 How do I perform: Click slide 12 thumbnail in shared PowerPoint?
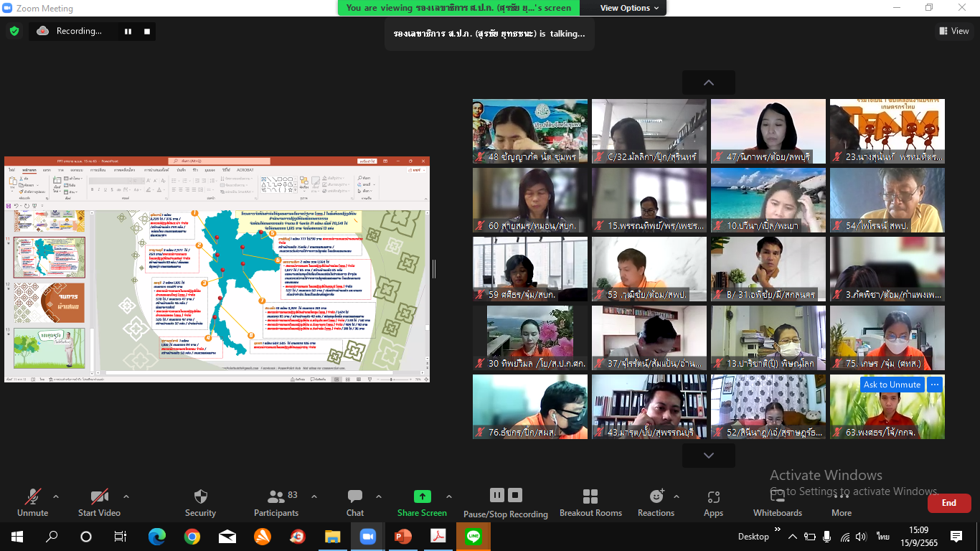pos(49,303)
